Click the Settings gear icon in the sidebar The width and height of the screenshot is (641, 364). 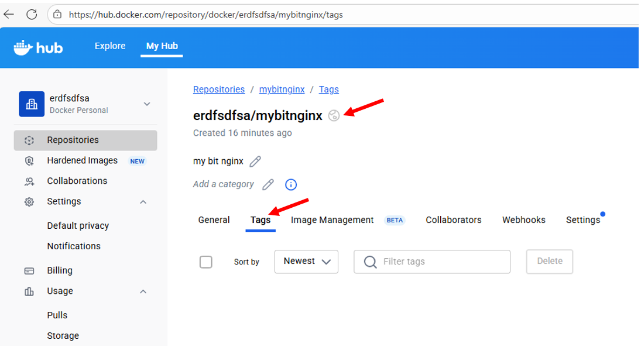[29, 202]
